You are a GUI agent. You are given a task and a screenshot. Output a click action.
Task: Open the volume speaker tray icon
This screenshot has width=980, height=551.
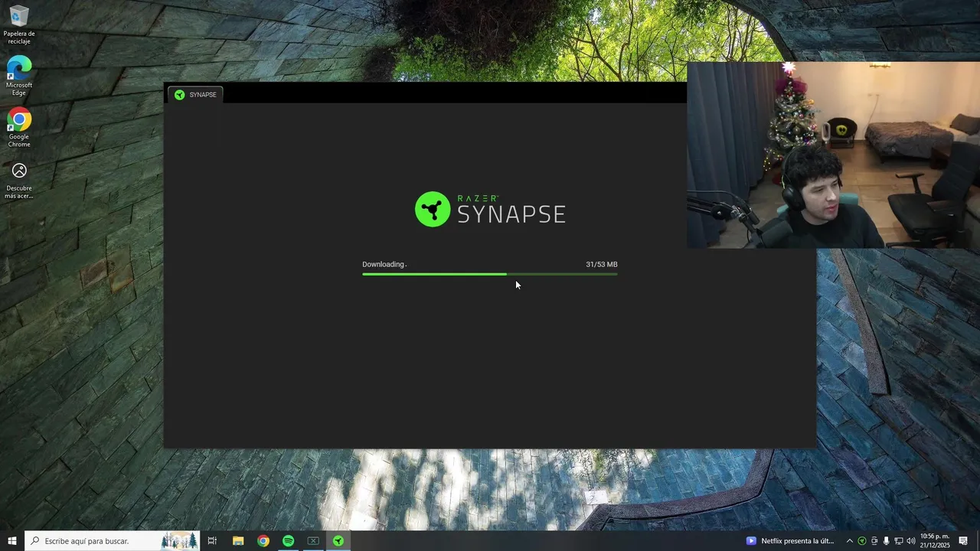[911, 541]
